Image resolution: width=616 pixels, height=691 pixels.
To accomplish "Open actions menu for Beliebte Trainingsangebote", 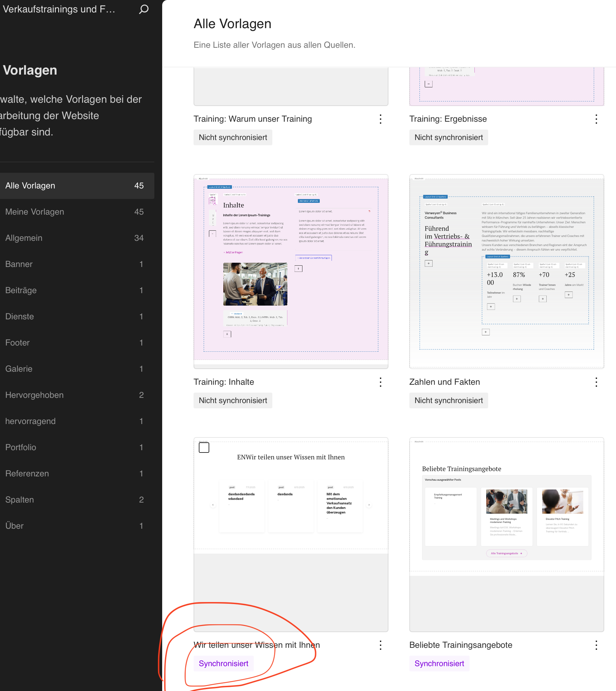I will (596, 645).
